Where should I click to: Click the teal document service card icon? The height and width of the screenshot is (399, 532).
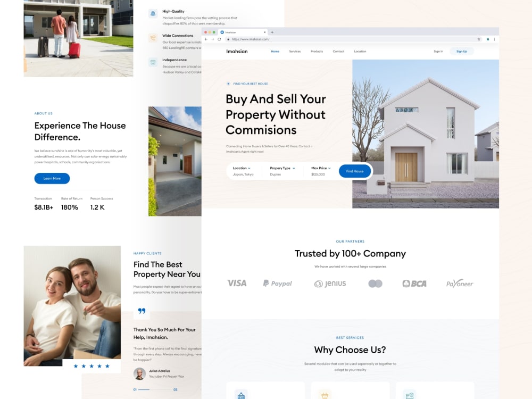[x=410, y=395]
